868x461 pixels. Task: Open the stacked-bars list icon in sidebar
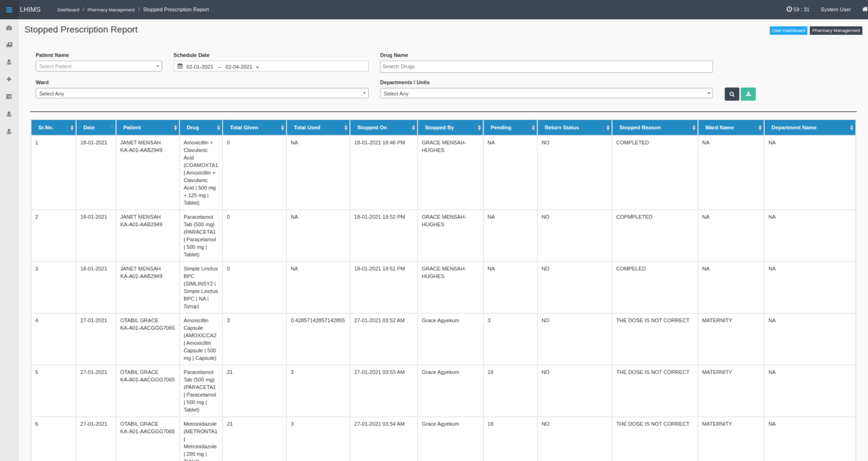coord(9,96)
